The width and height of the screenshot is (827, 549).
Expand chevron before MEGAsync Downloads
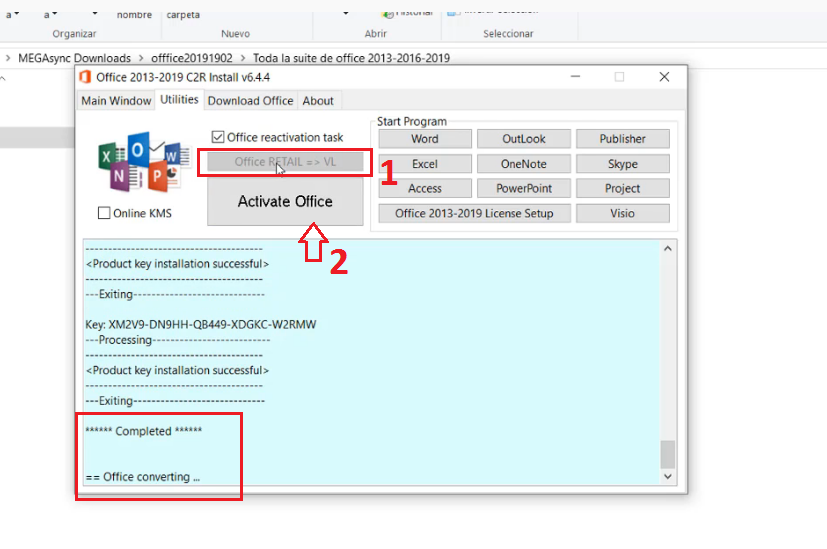8,58
